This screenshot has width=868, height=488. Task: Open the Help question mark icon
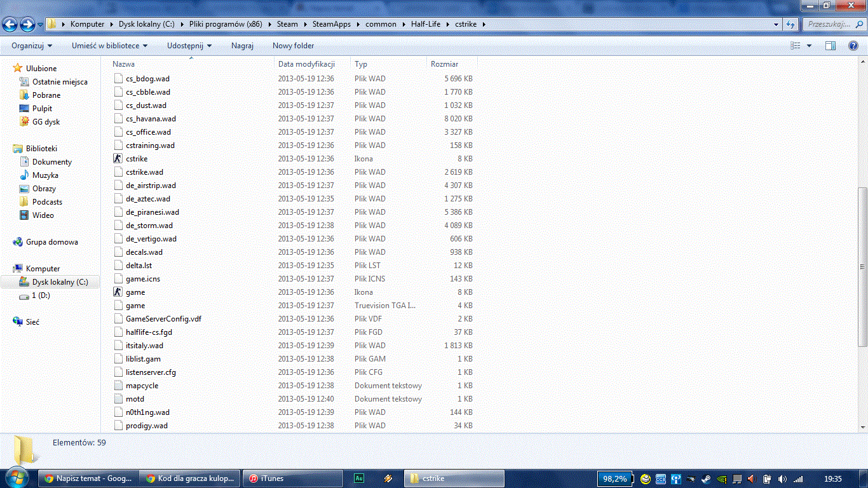click(853, 46)
